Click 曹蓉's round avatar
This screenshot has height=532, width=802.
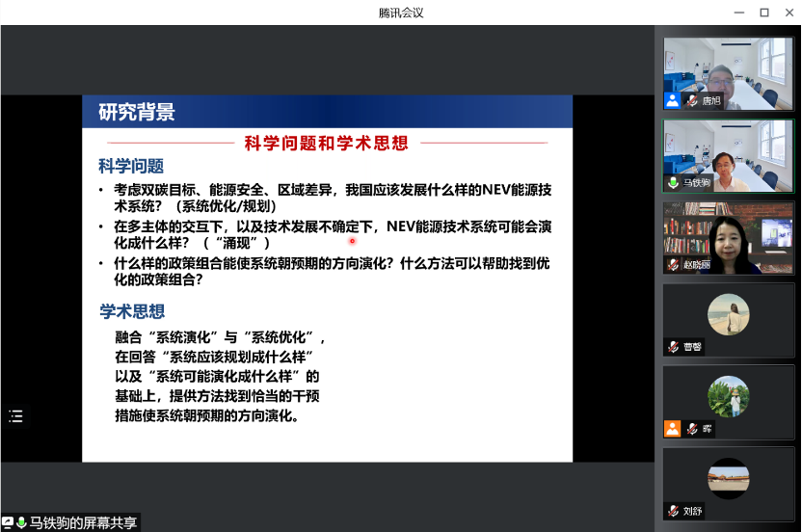coord(728,314)
